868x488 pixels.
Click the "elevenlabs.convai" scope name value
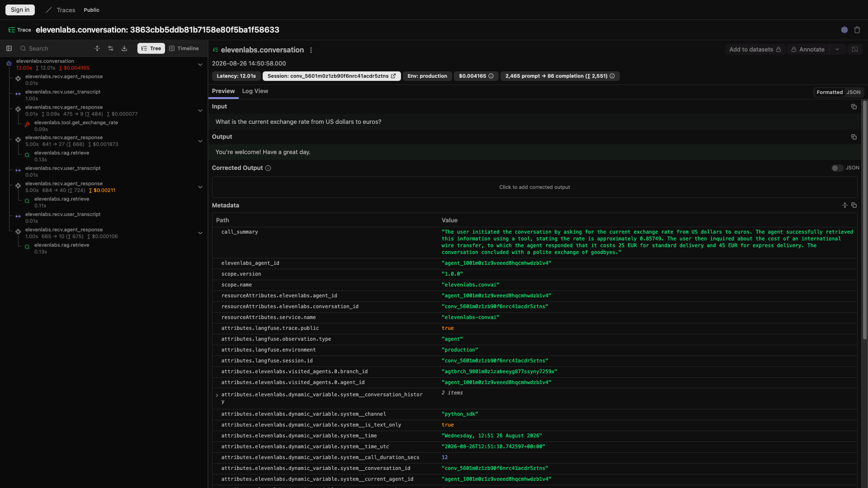coord(471,285)
